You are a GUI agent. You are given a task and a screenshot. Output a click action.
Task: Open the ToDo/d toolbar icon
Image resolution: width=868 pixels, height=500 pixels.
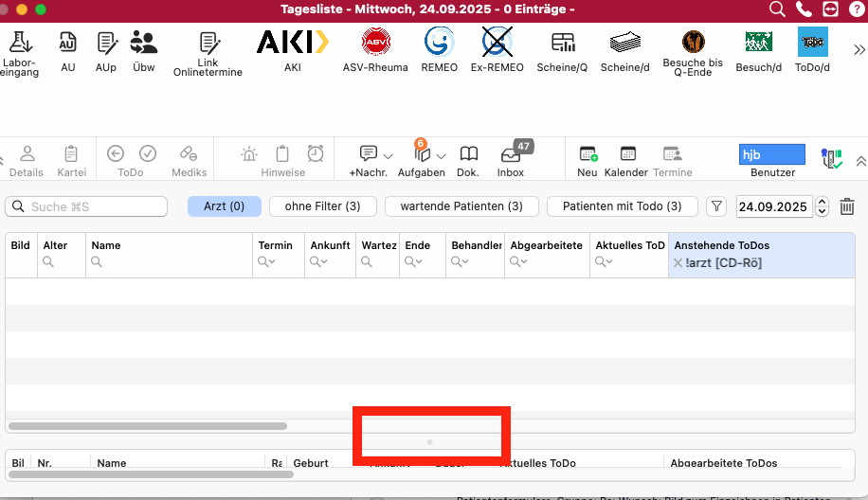tap(813, 42)
